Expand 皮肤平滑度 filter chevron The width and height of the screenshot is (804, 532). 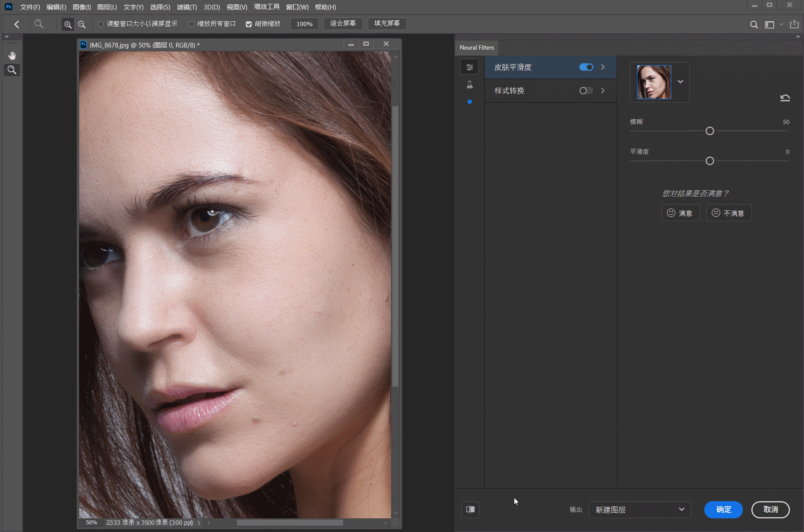tap(602, 67)
